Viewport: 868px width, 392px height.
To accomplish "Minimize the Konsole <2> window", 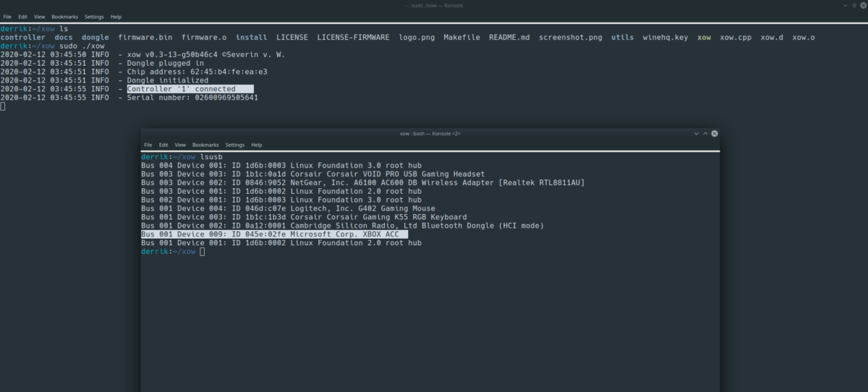I will 697,134.
